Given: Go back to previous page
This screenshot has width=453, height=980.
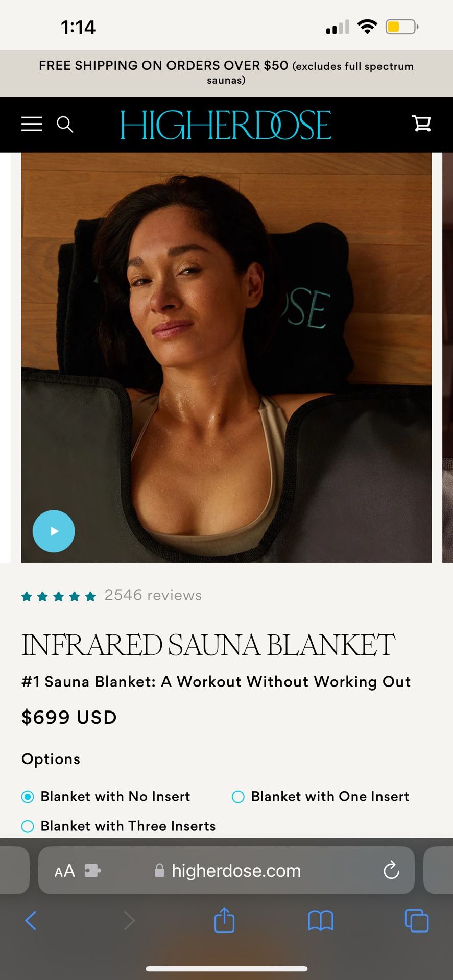Looking at the screenshot, I should (31, 921).
